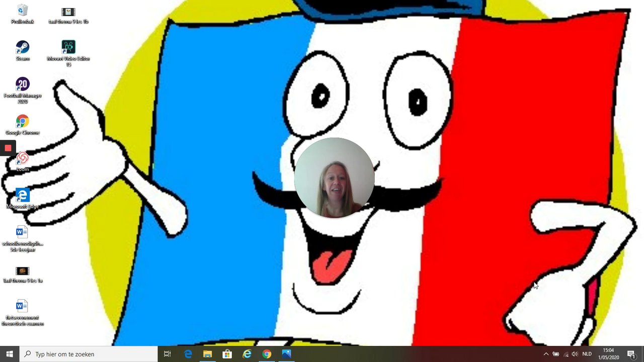This screenshot has width=644, height=362.
Task: Select the schoolbenodigdheden Word document
Action: pyautogui.click(x=22, y=239)
